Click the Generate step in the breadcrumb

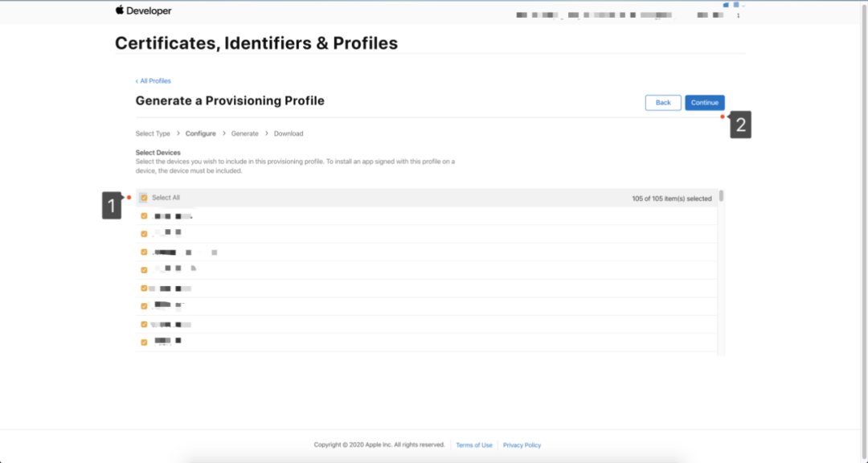(x=245, y=133)
